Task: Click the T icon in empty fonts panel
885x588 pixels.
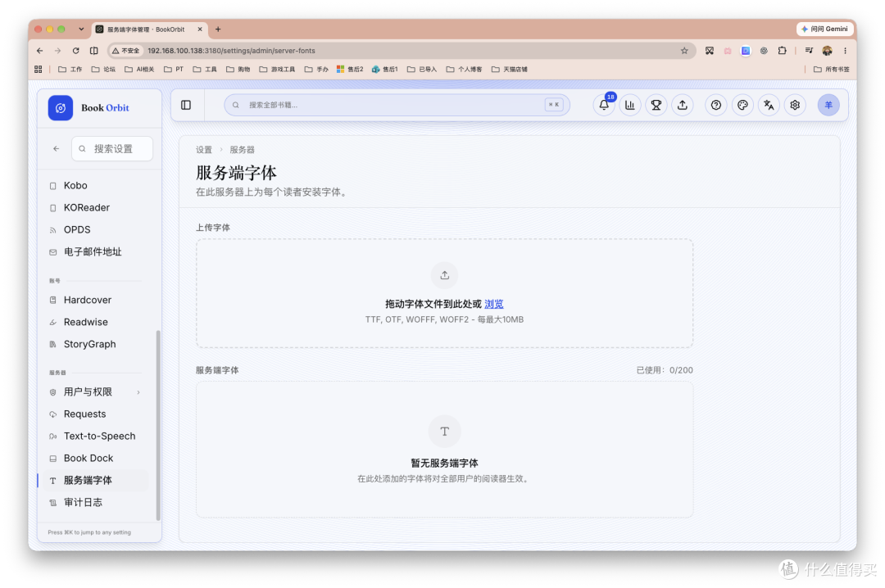Action: click(445, 432)
